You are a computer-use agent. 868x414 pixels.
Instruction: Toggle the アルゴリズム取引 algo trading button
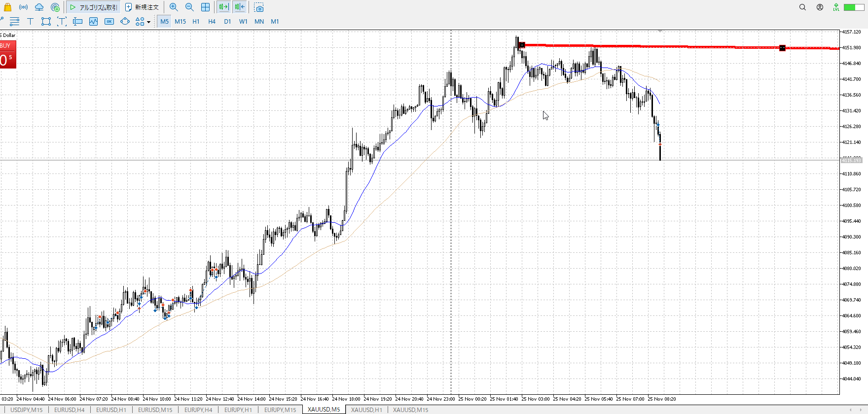click(x=93, y=7)
